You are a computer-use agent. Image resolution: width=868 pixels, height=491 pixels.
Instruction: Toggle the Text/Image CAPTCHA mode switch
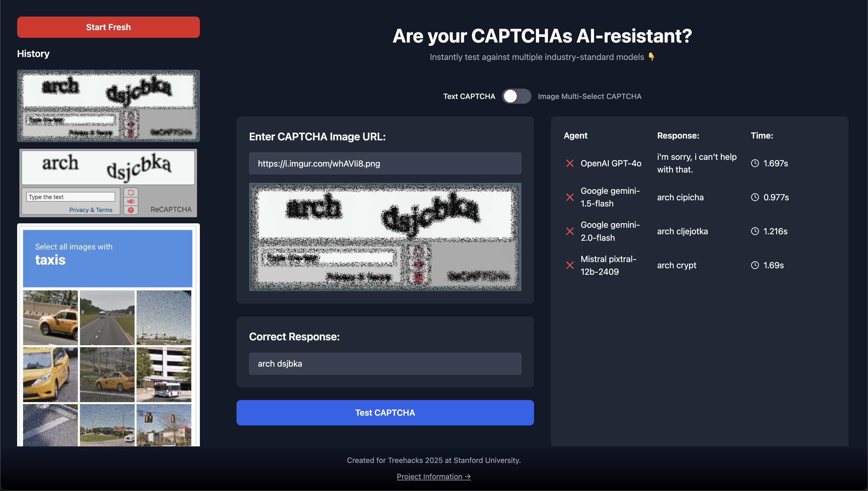(516, 96)
